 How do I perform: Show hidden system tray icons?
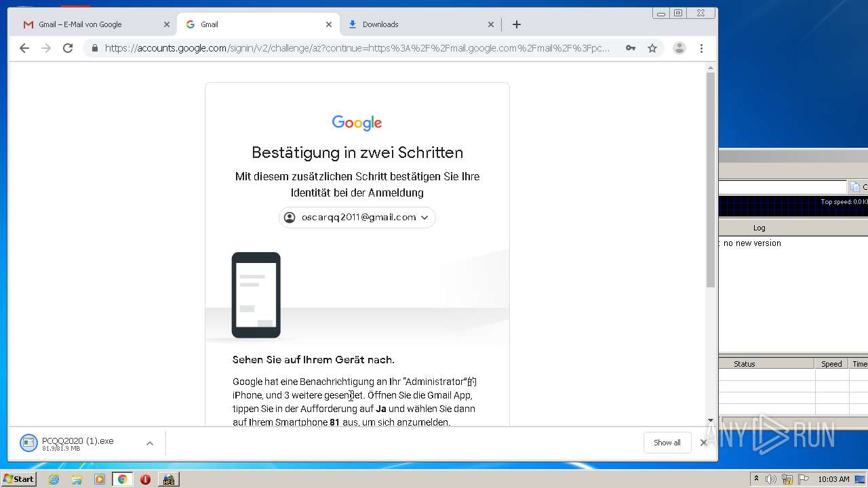(756, 479)
